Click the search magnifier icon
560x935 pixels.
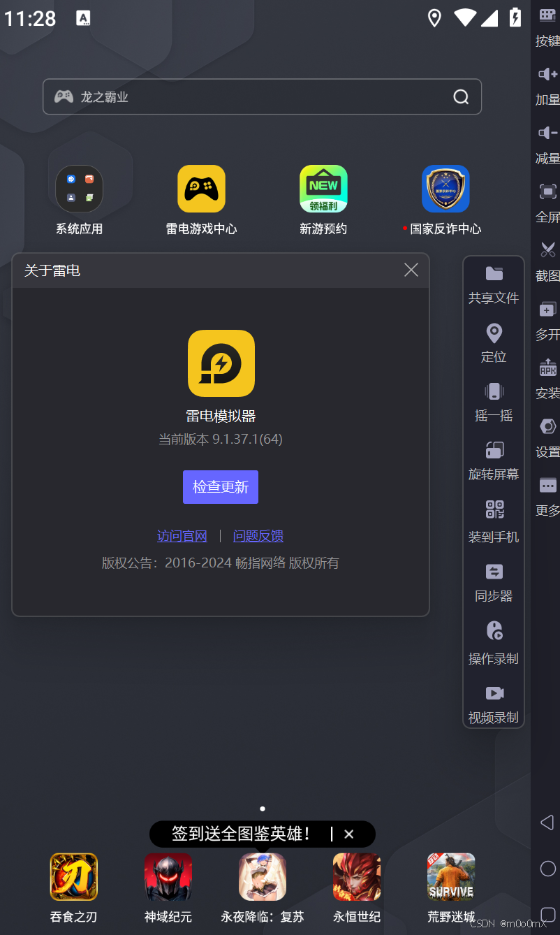click(461, 96)
